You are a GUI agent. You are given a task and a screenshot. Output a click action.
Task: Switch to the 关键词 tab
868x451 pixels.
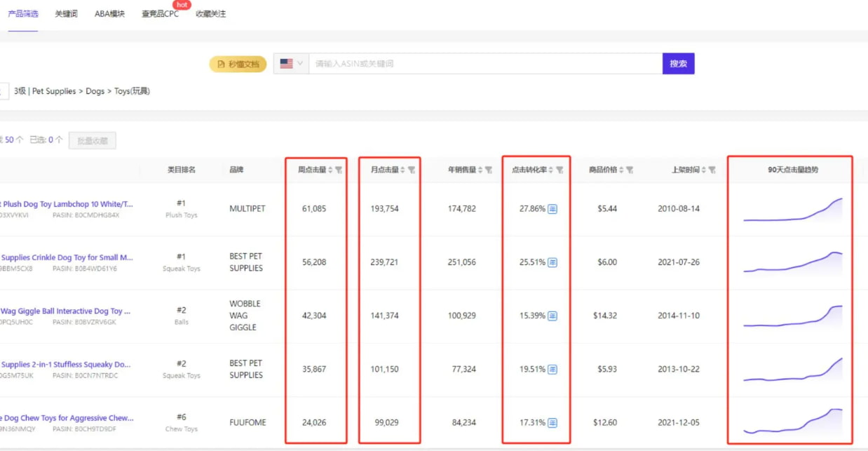[66, 14]
